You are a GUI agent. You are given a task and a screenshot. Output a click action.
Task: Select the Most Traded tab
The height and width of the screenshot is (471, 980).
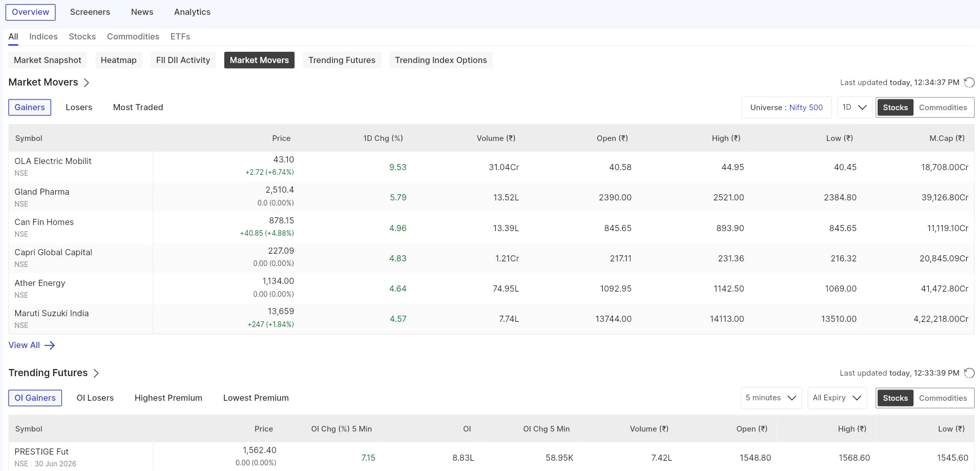(138, 107)
